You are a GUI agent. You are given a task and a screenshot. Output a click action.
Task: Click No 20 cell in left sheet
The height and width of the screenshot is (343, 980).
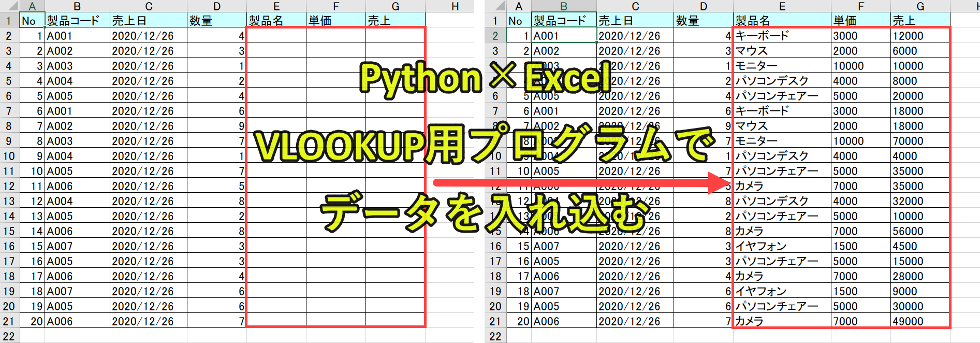32,321
